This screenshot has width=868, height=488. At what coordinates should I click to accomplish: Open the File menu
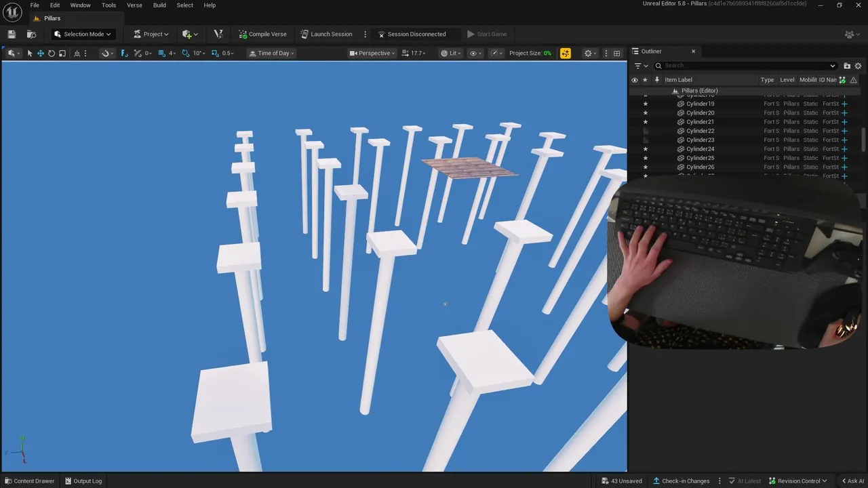(35, 5)
